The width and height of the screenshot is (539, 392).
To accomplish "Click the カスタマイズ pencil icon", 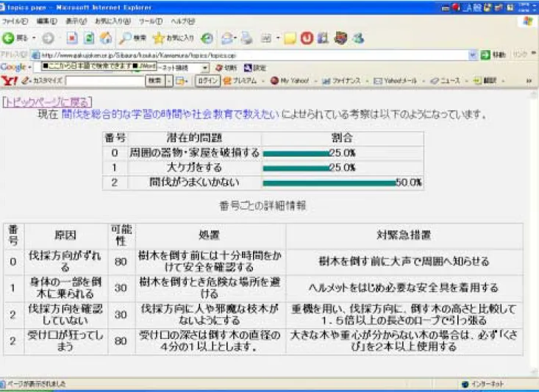I will (26, 81).
